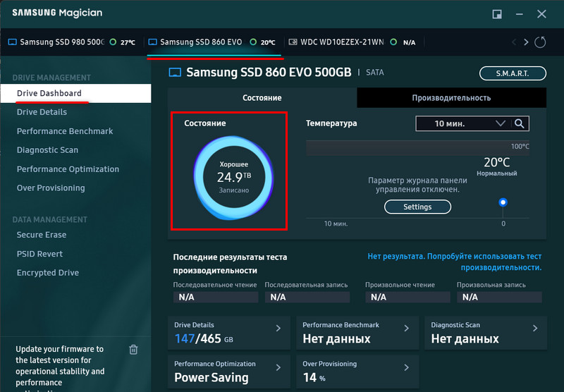
Task: Click Samsung SSD 860 EVO status circle
Action: click(x=253, y=42)
